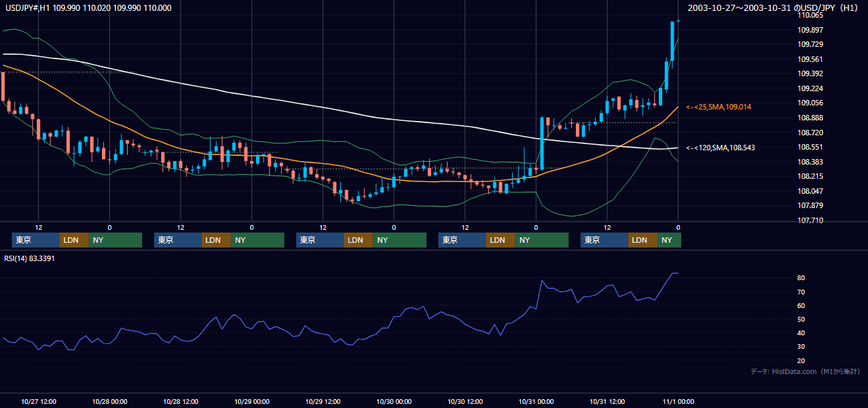Click the 東京 session block for 10/28
This screenshot has height=408, width=868.
click(x=178, y=240)
